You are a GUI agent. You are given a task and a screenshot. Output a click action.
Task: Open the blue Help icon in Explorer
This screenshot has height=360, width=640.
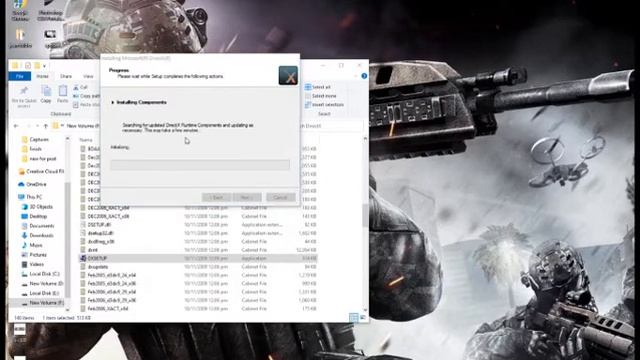tap(364, 76)
